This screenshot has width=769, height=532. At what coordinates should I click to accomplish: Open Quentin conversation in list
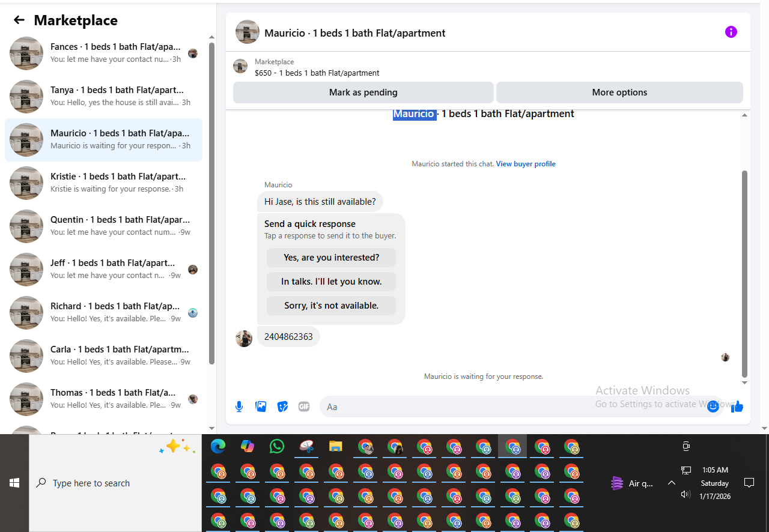(103, 226)
